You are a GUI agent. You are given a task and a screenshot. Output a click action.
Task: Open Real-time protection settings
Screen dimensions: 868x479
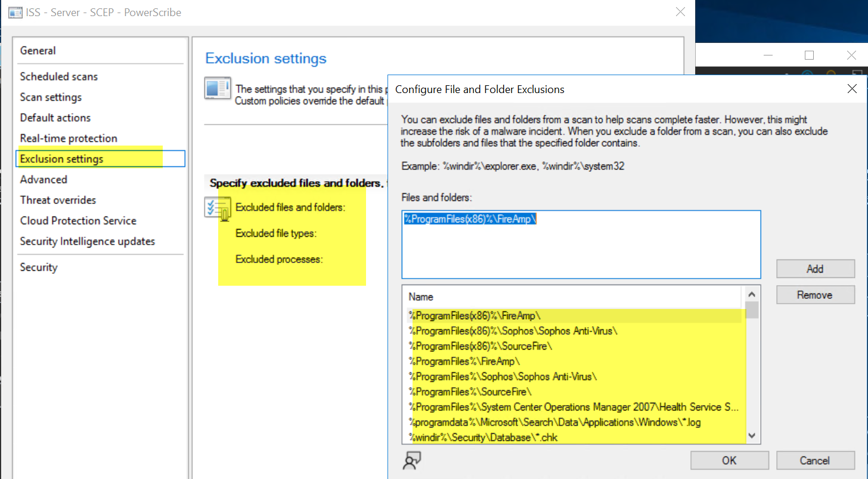point(69,138)
